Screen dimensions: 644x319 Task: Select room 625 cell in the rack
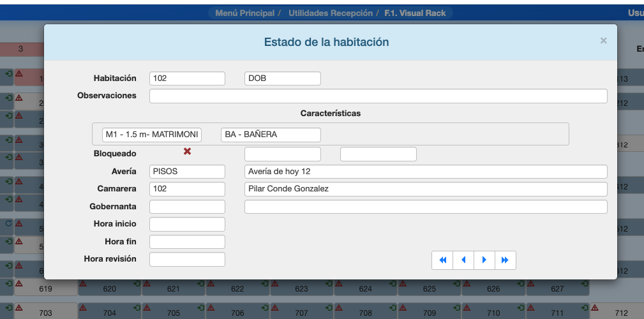point(430,289)
